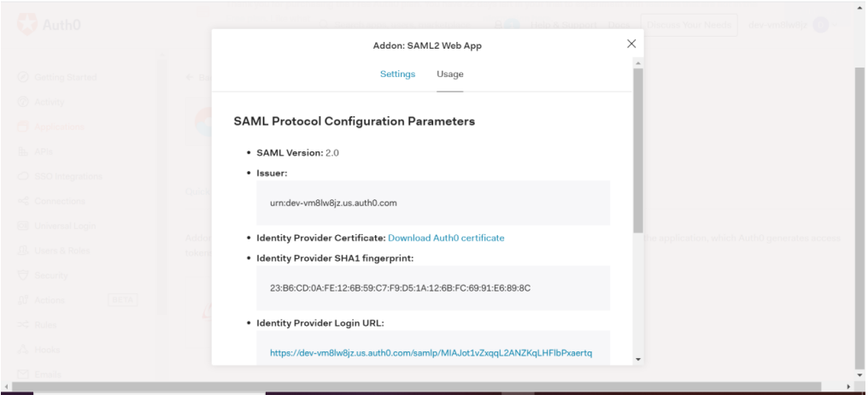Click the dialog's vertical scrollbar thumb
This screenshot has height=395, width=868.
tap(637, 150)
